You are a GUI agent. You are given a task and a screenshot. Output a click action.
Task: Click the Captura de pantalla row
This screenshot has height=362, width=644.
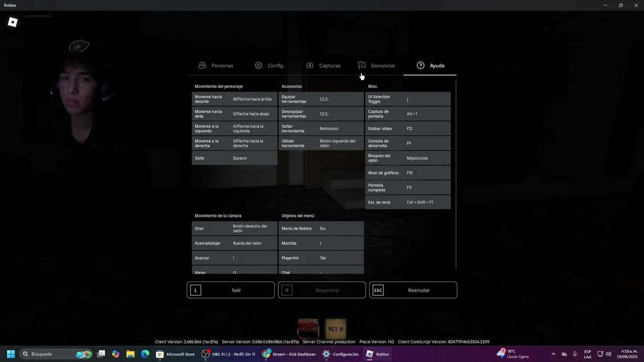[408, 114]
